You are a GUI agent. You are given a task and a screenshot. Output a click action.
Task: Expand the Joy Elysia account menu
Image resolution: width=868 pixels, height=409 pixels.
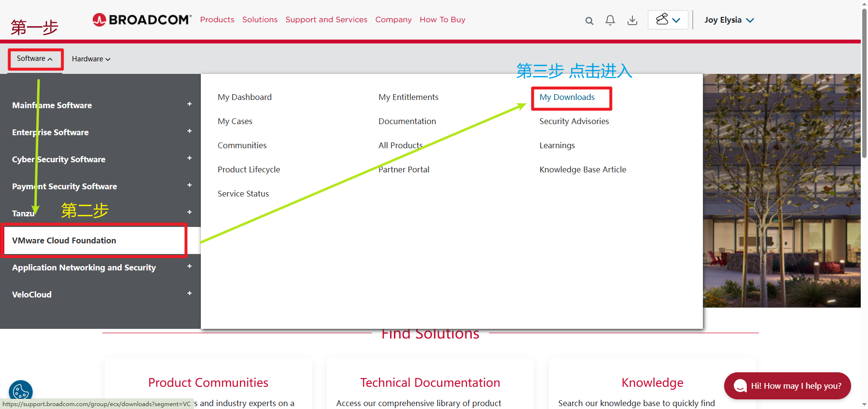729,20
